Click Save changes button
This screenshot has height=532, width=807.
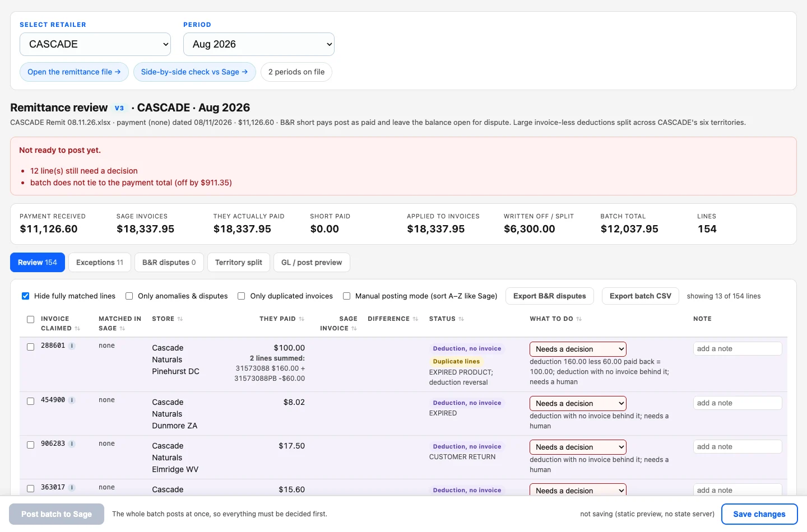(759, 514)
